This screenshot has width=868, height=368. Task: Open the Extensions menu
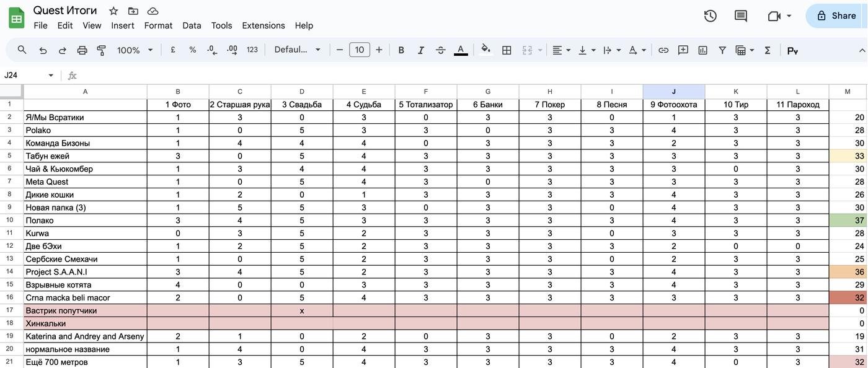263,25
